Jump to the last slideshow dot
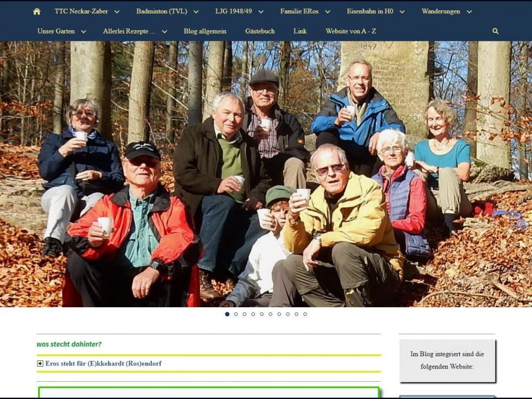 pos(305,314)
